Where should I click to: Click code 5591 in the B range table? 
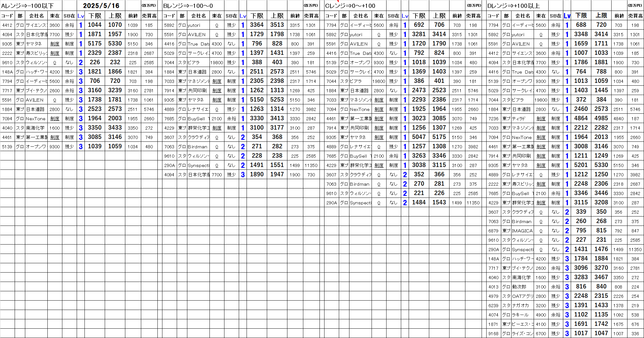(169, 35)
